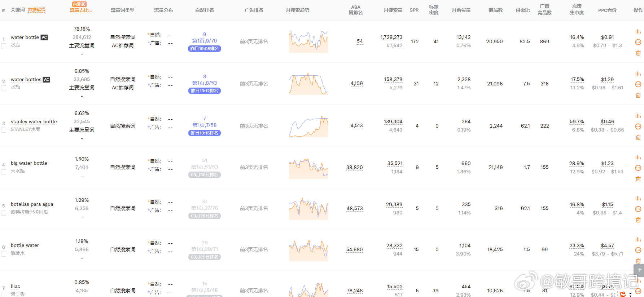
Task: Tick the checkbox for big water bottle row
Action: coord(4,172)
